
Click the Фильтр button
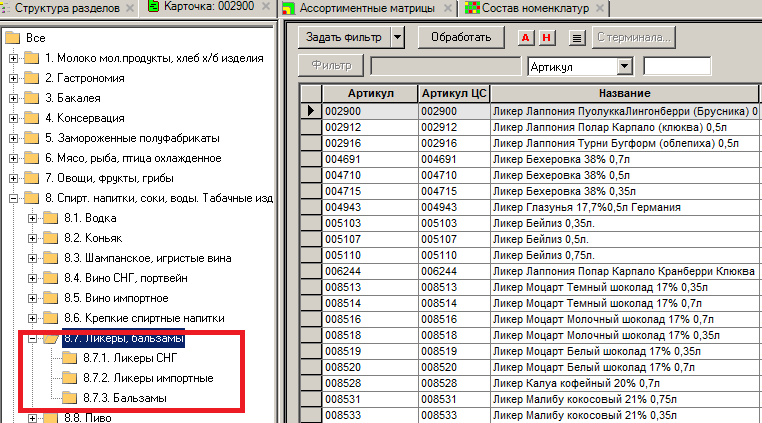point(331,66)
